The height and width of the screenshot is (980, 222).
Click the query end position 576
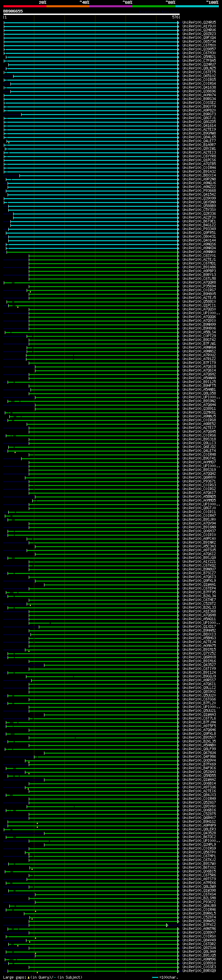click(x=175, y=17)
